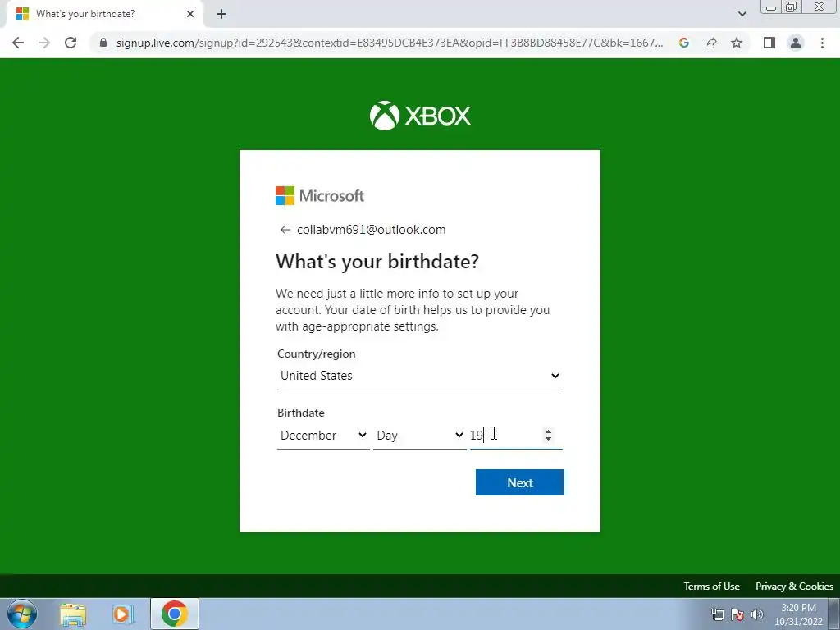Click Chrome taskbar icon
This screenshot has height=630, width=840.
click(174, 614)
